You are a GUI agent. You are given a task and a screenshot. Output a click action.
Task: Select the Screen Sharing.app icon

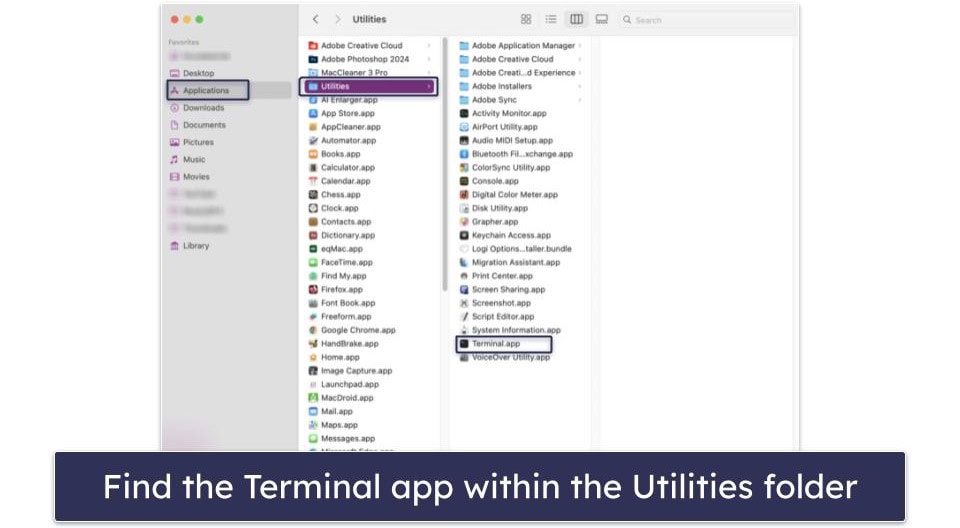464,289
